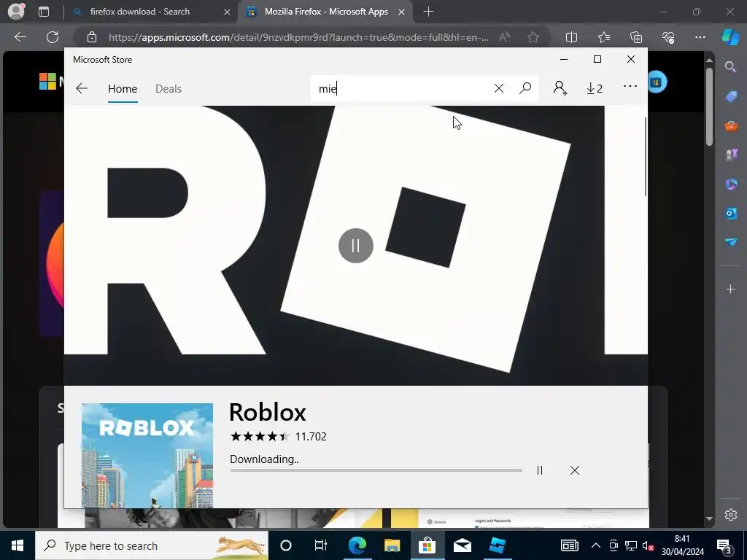Pause the Roblox trailer video
This screenshot has width=747, height=560.
356,246
